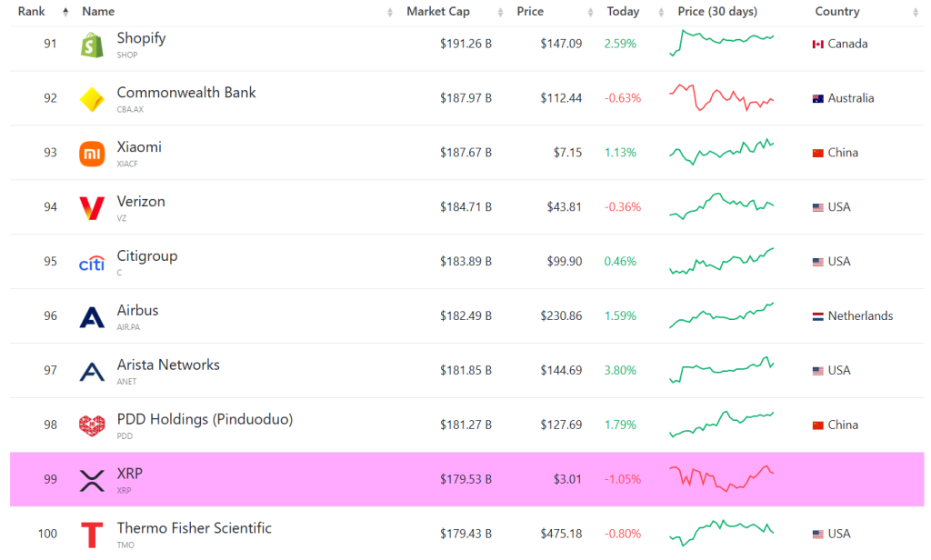Click the Netherlands flag beside Airbus

818,316
